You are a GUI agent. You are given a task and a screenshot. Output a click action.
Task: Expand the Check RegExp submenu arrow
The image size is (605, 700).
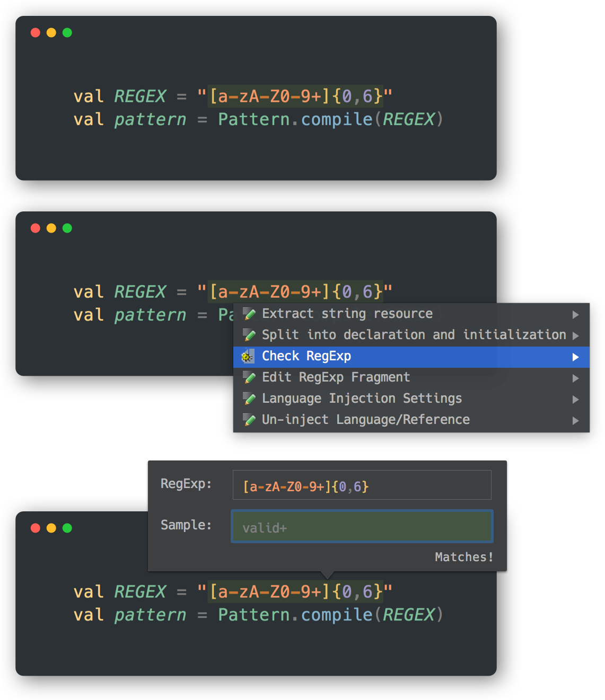tap(576, 357)
